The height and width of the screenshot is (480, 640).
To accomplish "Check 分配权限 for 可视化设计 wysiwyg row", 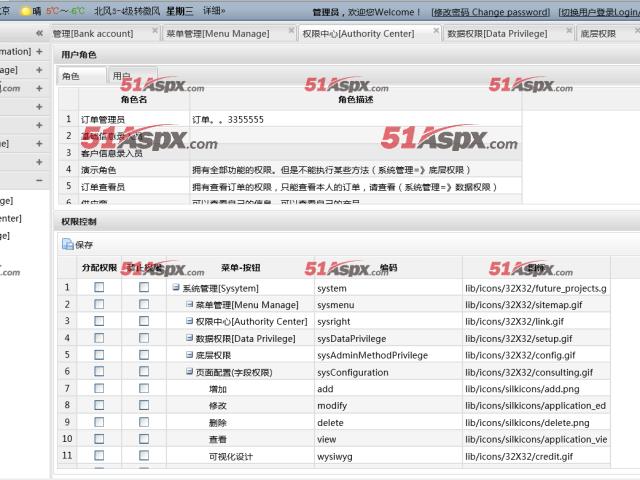I will [x=99, y=456].
